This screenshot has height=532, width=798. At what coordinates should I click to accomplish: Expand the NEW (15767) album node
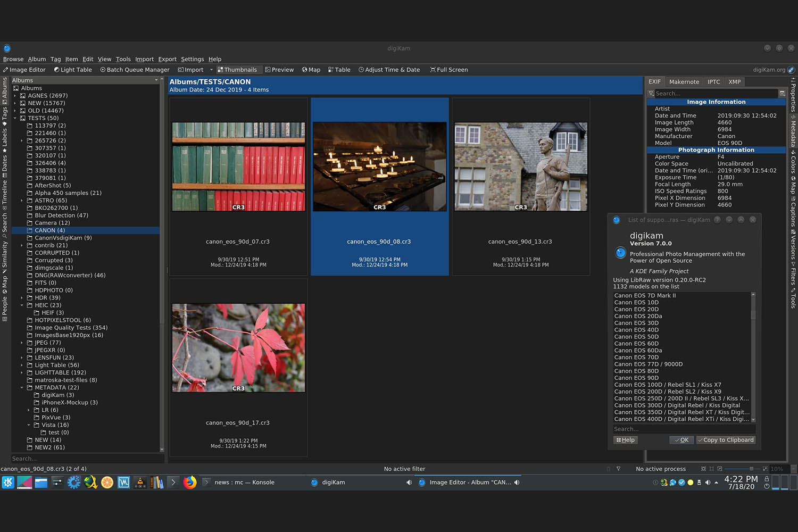(15, 103)
